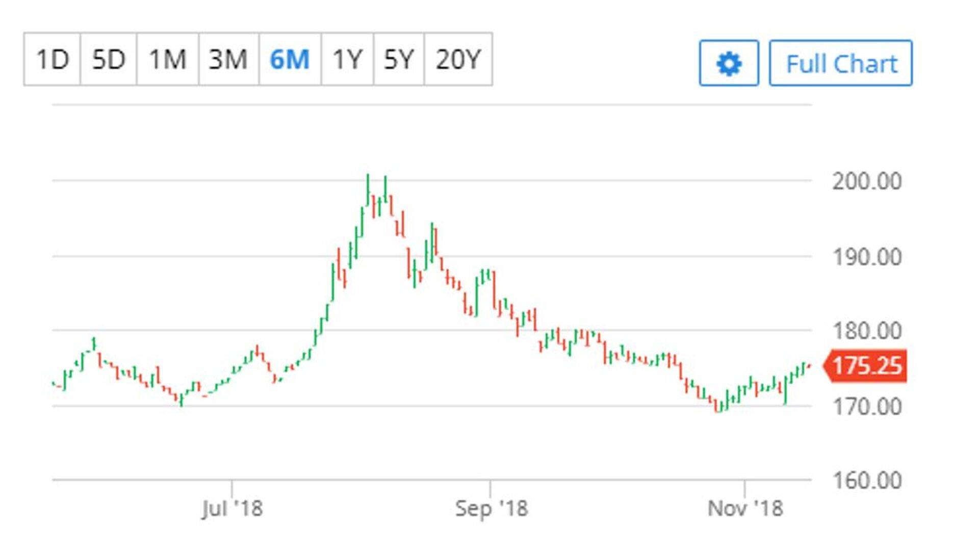Select 3M chart period
The height and width of the screenshot is (560, 979).
(x=228, y=59)
